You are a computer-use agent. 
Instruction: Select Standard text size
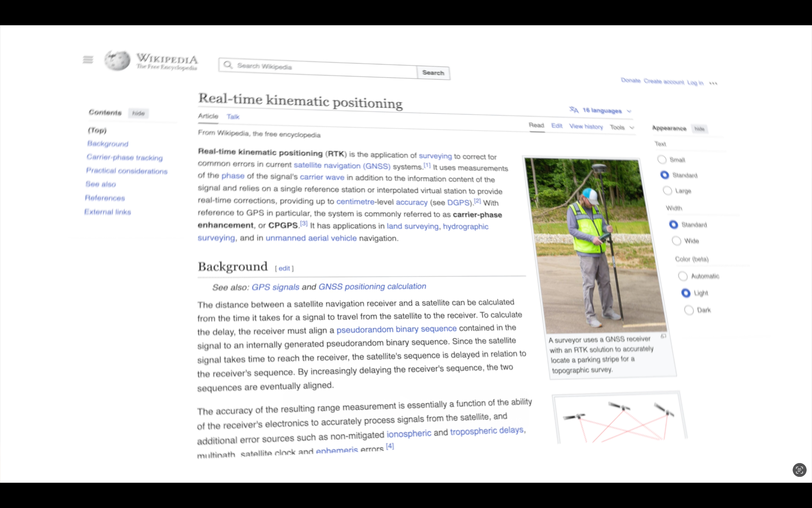(665, 175)
